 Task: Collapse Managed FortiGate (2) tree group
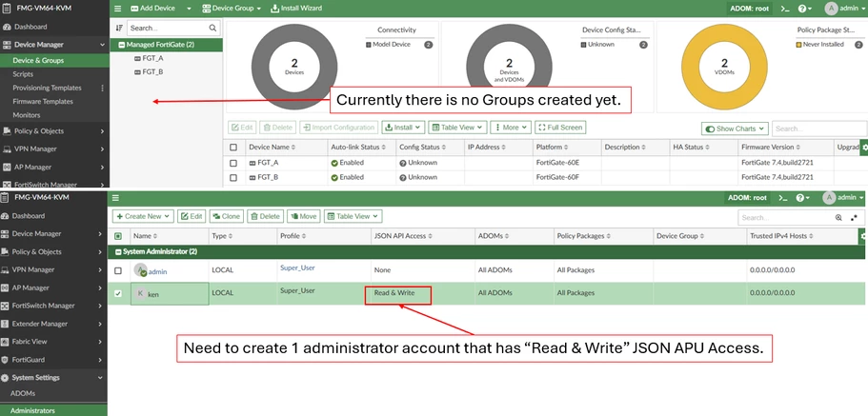[x=121, y=45]
